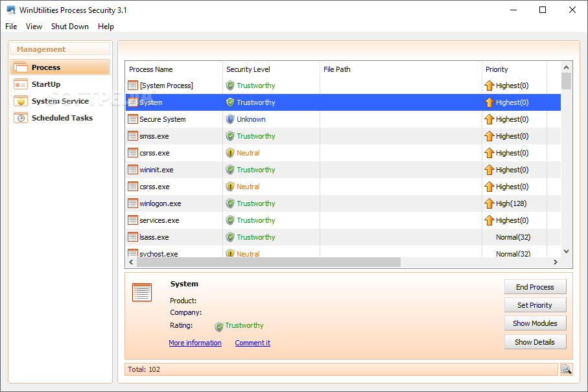Open the Comment it link

point(252,343)
